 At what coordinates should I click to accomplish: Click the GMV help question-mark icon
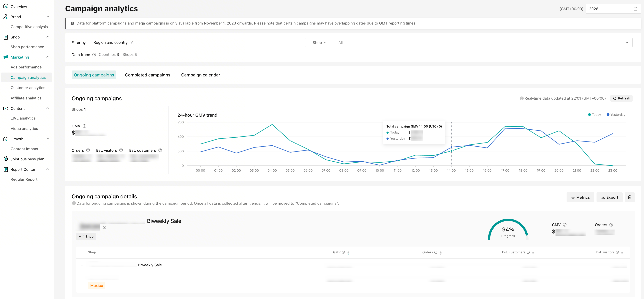coord(85,126)
